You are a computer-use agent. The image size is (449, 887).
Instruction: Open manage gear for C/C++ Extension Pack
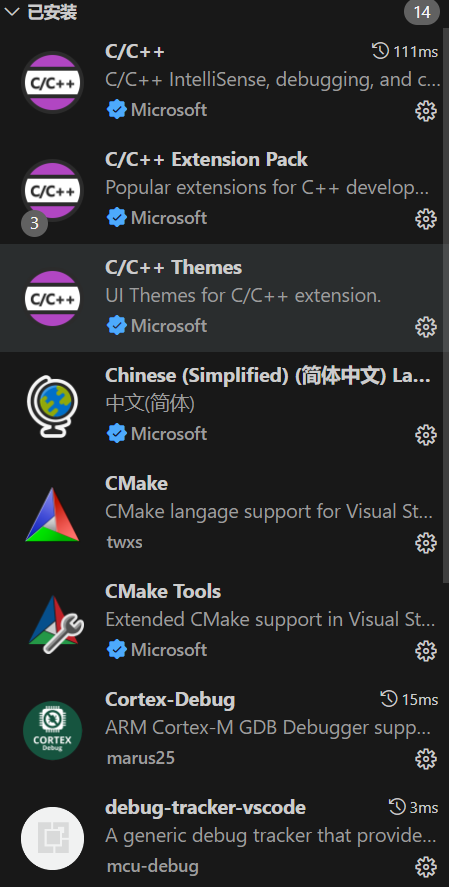point(426,219)
